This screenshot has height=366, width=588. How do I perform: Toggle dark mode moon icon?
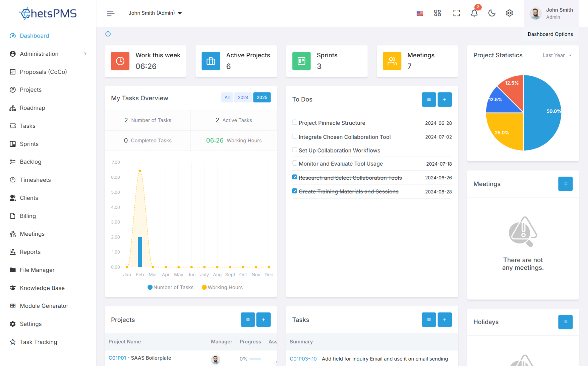(492, 13)
